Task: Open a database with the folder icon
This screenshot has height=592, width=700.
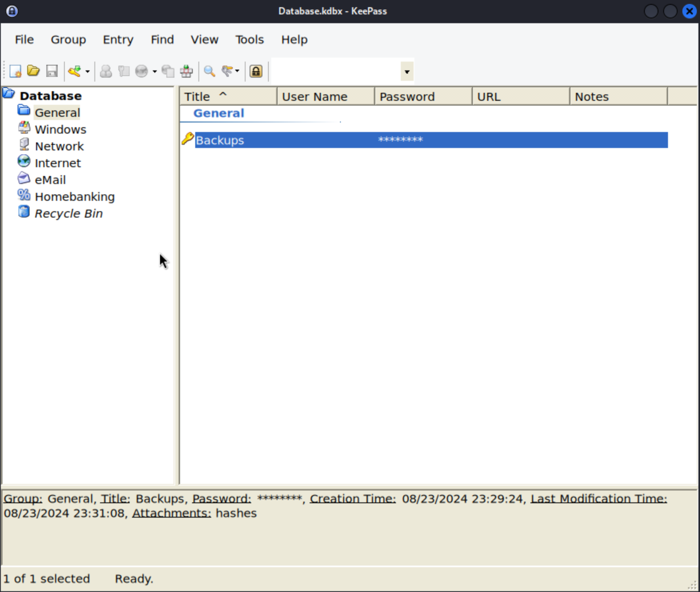Action: tap(33, 71)
